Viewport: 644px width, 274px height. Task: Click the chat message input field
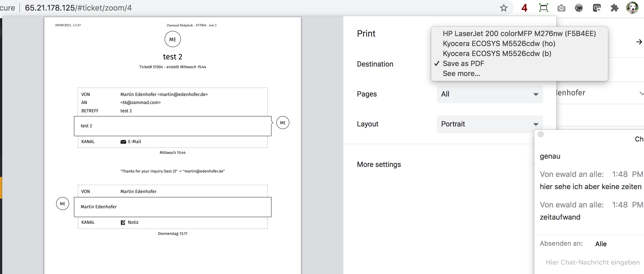(592, 262)
